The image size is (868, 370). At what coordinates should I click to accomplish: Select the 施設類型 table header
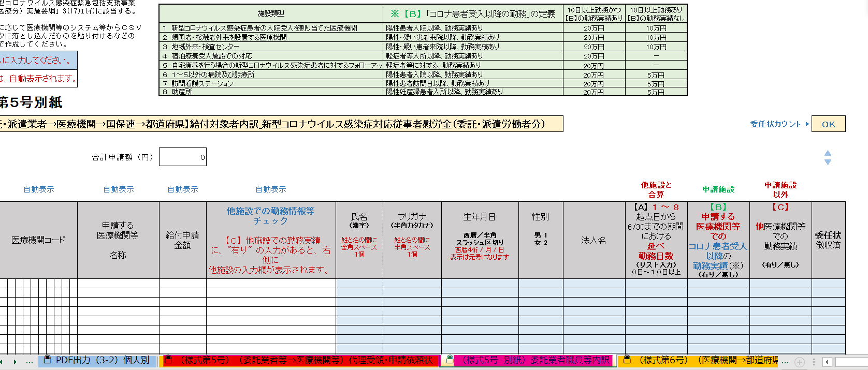point(271,14)
